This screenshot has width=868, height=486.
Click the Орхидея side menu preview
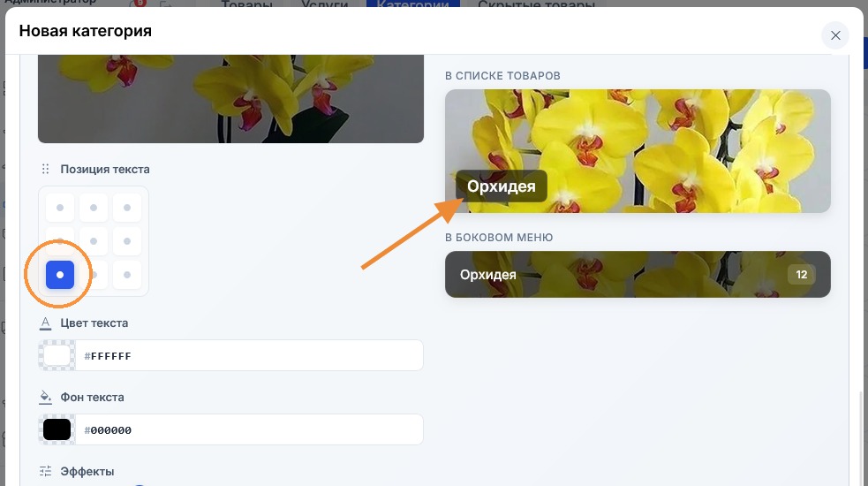point(638,274)
